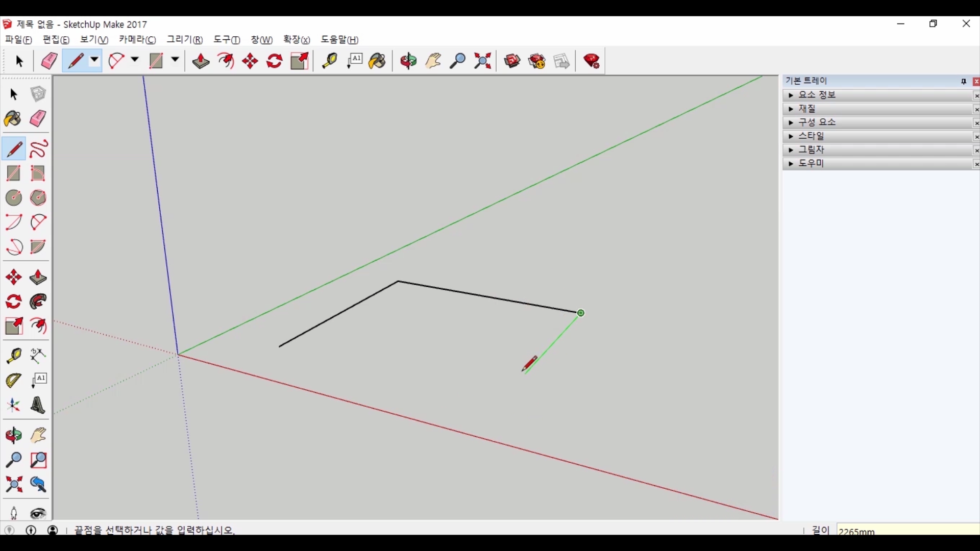
Task: Select the Freehand drawing tool
Action: coord(38,149)
